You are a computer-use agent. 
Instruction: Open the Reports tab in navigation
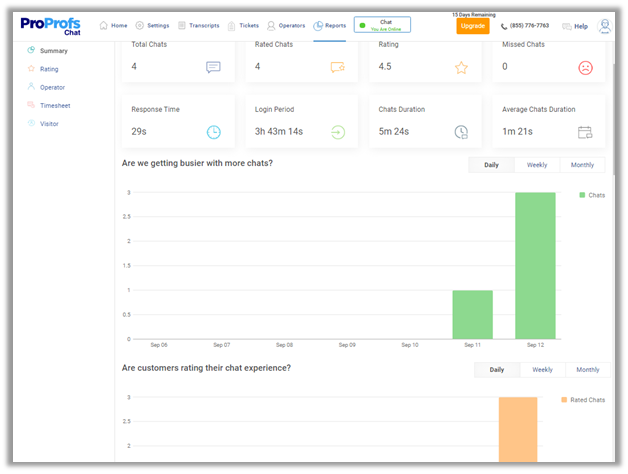(329, 26)
